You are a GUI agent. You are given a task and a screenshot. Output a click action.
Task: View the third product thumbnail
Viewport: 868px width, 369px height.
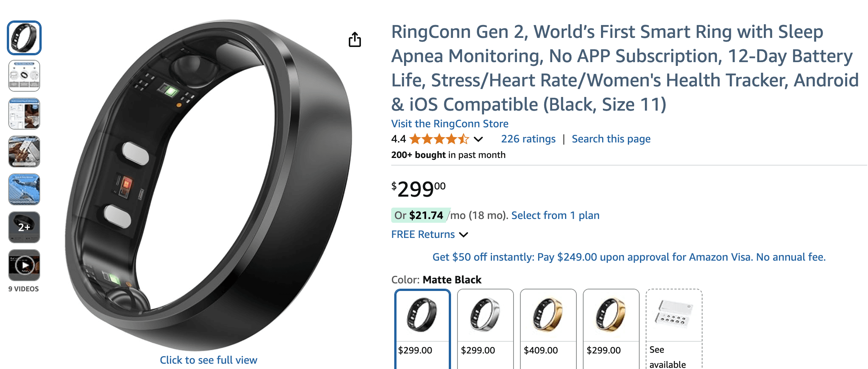24,114
